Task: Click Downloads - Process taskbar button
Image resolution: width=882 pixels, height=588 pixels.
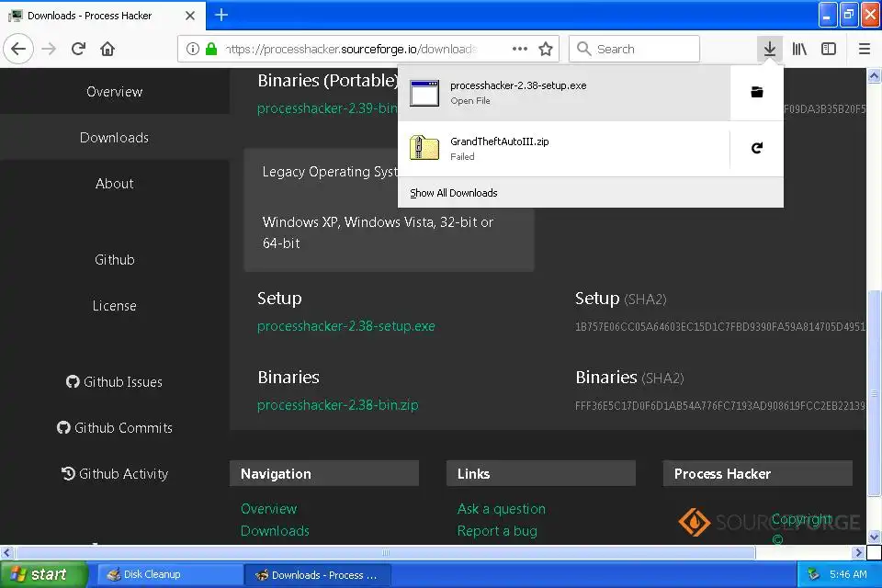Action: point(317,574)
